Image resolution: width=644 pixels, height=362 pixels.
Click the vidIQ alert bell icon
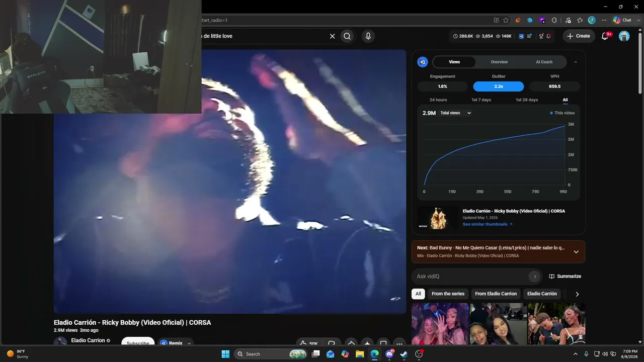coord(548,36)
